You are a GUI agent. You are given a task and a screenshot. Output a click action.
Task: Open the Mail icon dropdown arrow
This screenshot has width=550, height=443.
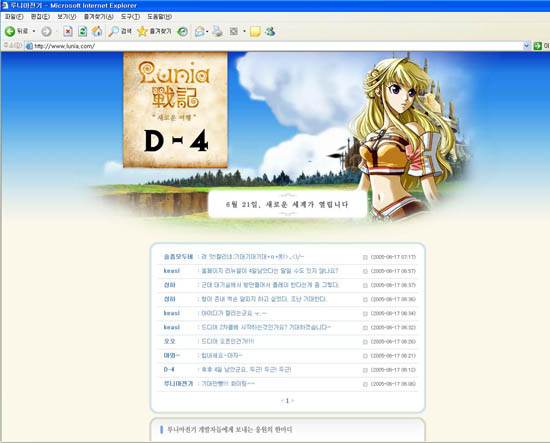[x=207, y=32]
